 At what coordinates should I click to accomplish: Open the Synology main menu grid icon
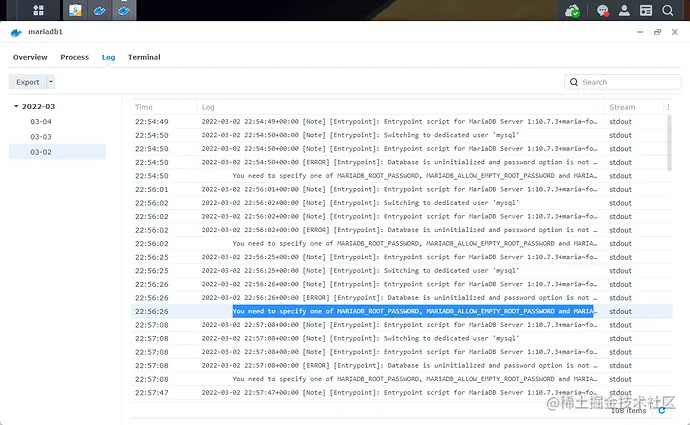click(38, 10)
